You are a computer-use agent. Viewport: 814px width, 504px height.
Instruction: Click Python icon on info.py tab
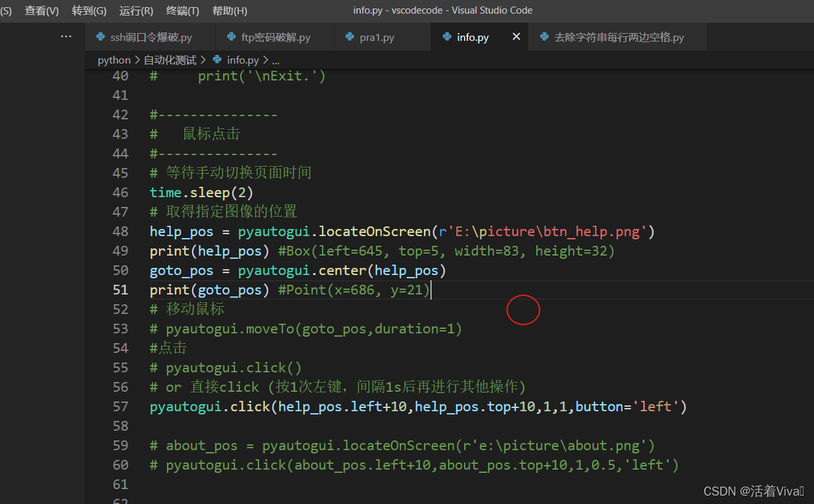pyautogui.click(x=447, y=37)
